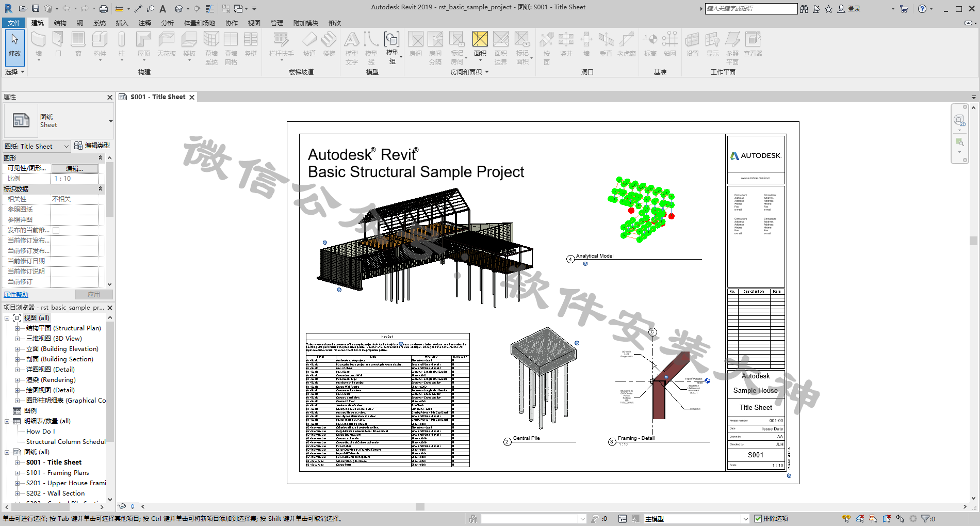The width and height of the screenshot is (980, 526).
Task: Click the Component (构件) tool icon
Action: tap(100, 40)
